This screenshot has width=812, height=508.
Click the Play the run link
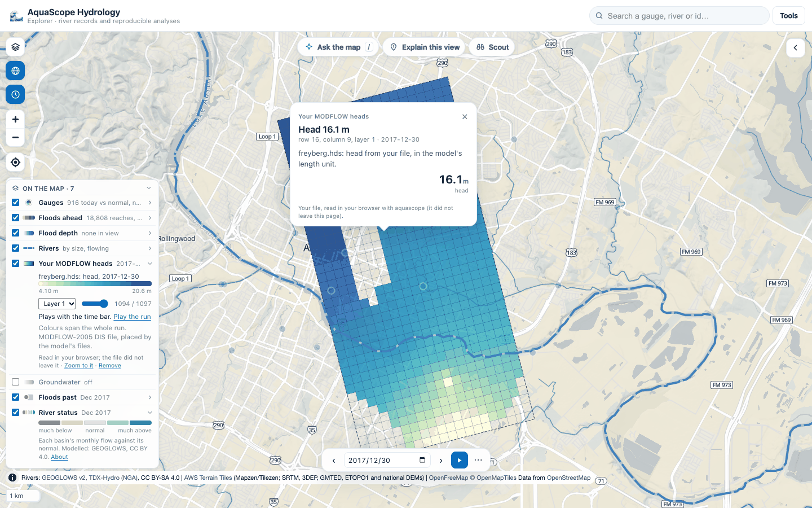[x=132, y=317]
